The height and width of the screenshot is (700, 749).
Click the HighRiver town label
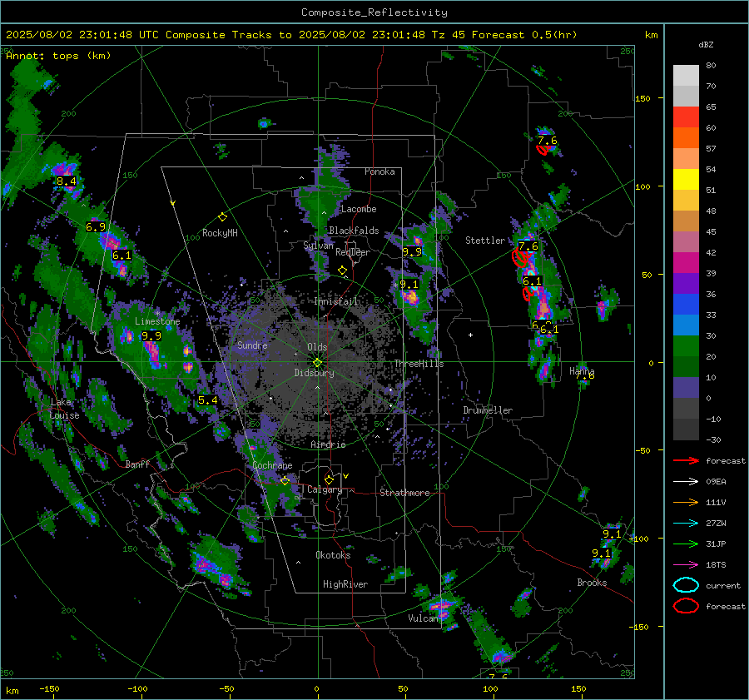(x=345, y=584)
